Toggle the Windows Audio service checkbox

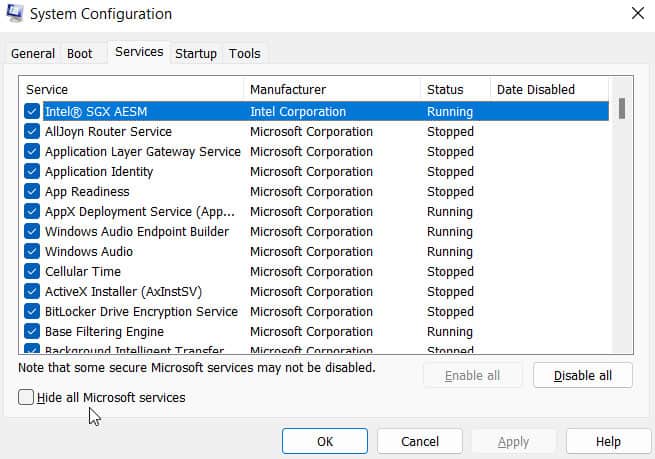32,252
